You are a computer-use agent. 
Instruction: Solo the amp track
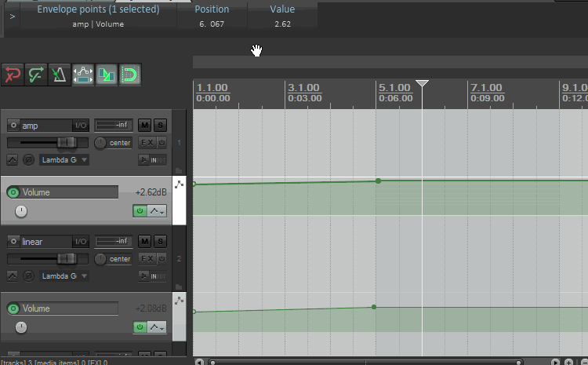160,125
